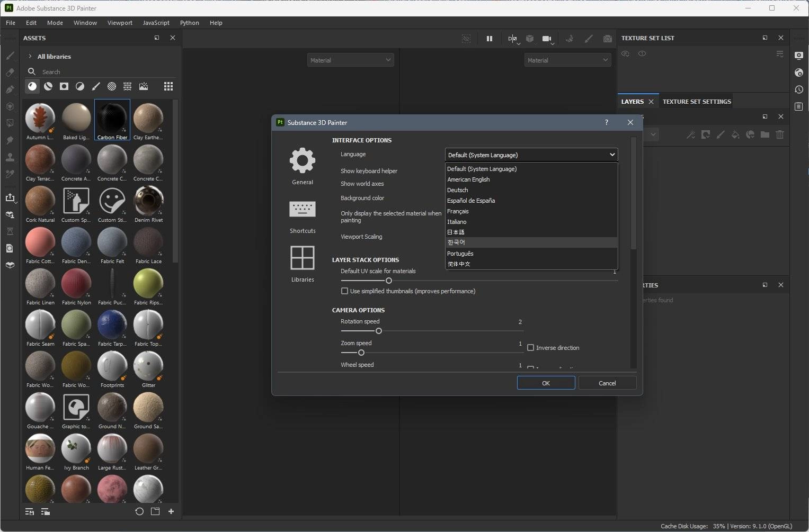This screenshot has height=532, width=809.
Task: Choose Português from language list
Action: (x=531, y=254)
